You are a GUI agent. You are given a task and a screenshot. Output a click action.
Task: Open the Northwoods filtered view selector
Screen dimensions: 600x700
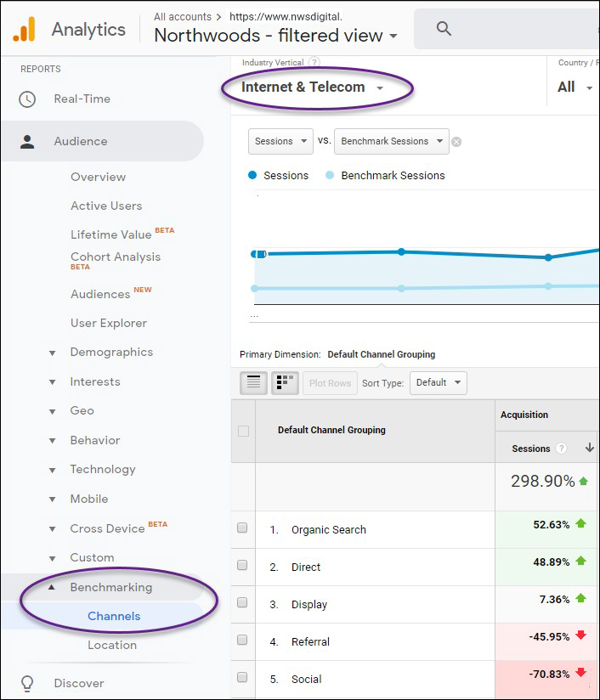(275, 36)
